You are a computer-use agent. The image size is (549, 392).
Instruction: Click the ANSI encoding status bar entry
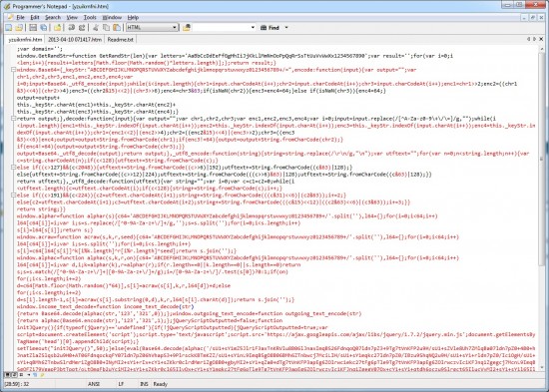[x=94, y=384]
